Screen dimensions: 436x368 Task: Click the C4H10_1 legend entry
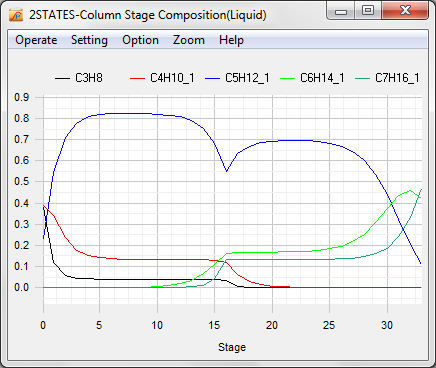pyautogui.click(x=162, y=78)
